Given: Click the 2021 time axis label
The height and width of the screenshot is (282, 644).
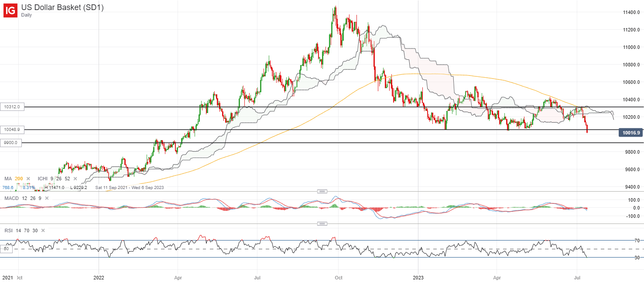Looking at the screenshot, I should (7, 277).
